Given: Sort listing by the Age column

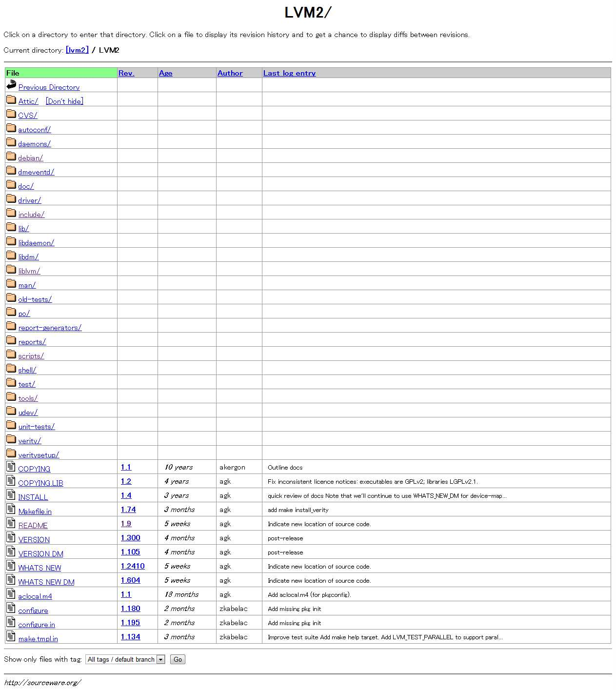Looking at the screenshot, I should point(165,73).
